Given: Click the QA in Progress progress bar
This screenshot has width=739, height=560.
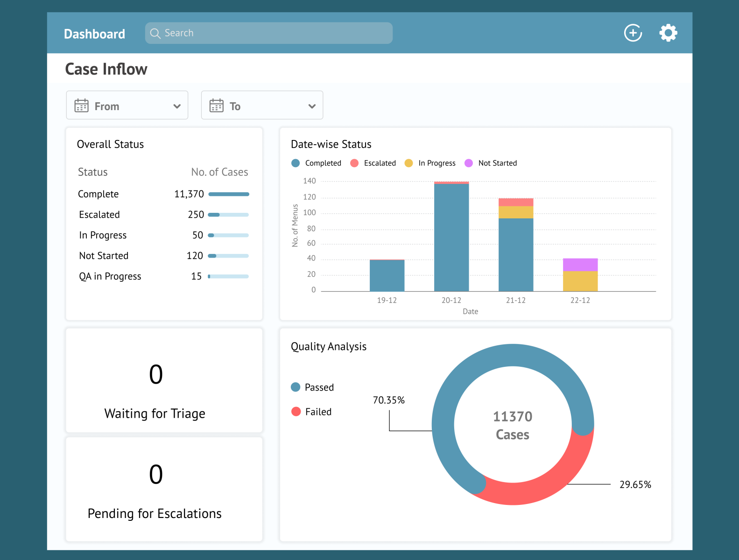Looking at the screenshot, I should coord(228,276).
